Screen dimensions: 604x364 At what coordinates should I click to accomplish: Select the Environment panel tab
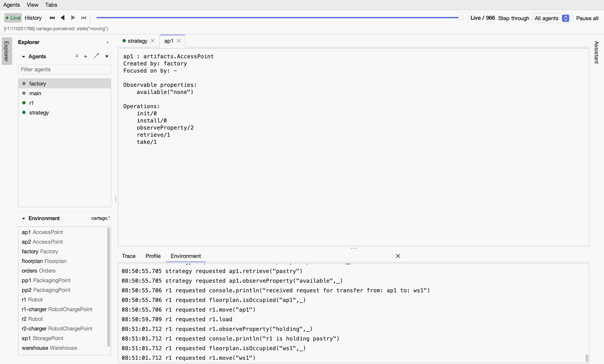[186, 256]
